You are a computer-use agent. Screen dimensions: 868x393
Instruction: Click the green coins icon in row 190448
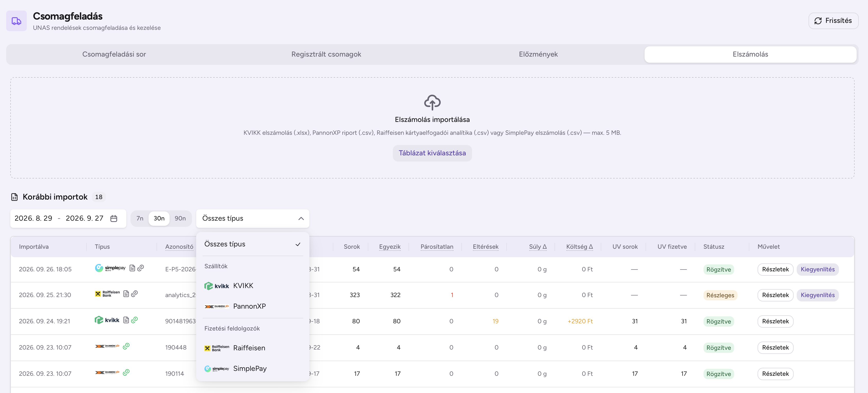(x=126, y=346)
